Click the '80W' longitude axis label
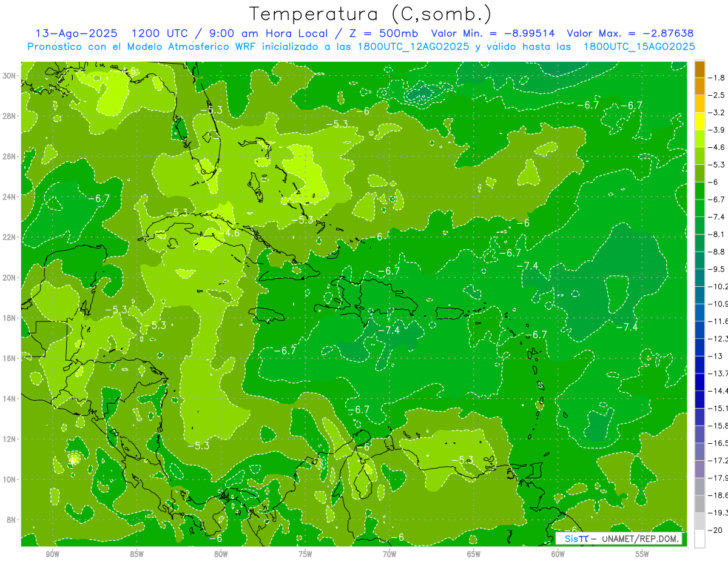 221,554
